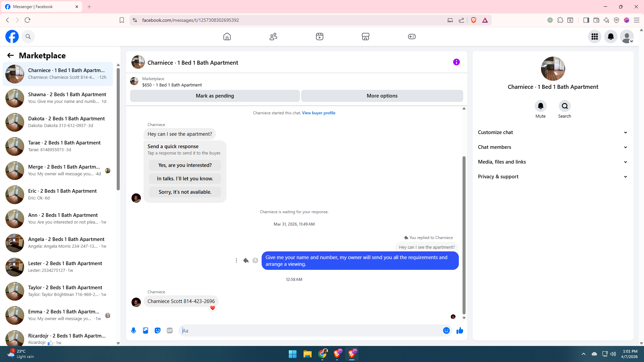The image size is (644, 362).
Task: Open a new browser tab
Action: pos(89,7)
